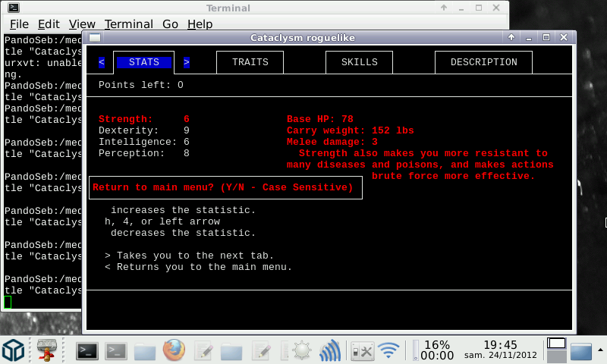Shade the Cataclysm window with up arrow
The width and height of the screenshot is (607, 364).
[x=511, y=37]
